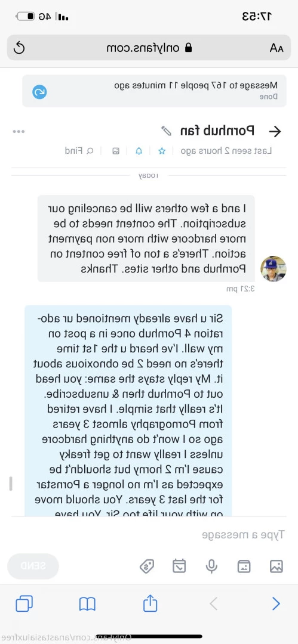Tap the SEND button
Image resolution: width=298 pixels, height=644 pixels.
tap(33, 566)
